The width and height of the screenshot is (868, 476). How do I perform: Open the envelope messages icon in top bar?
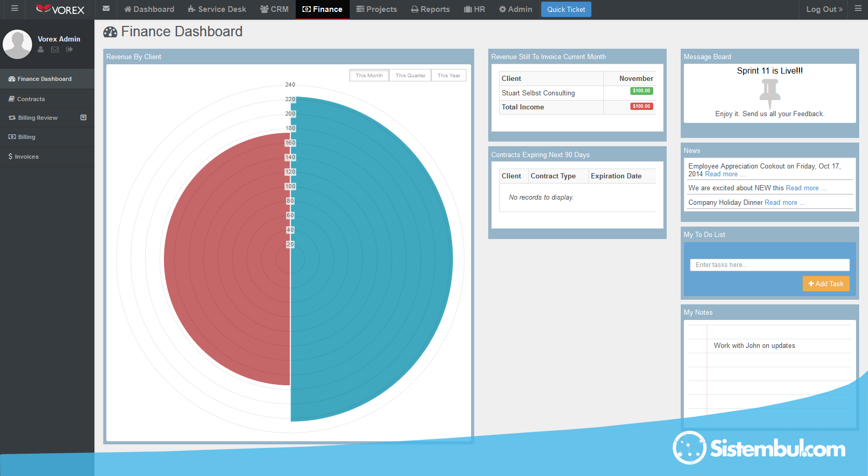click(106, 9)
